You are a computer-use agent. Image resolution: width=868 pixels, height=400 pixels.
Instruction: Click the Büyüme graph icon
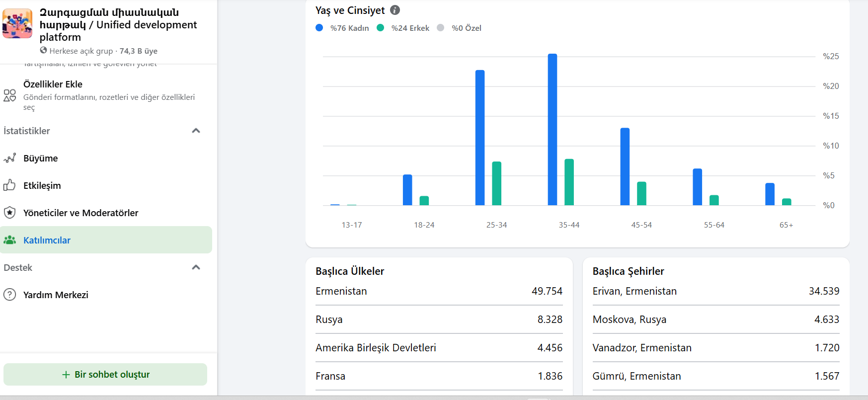tap(10, 158)
